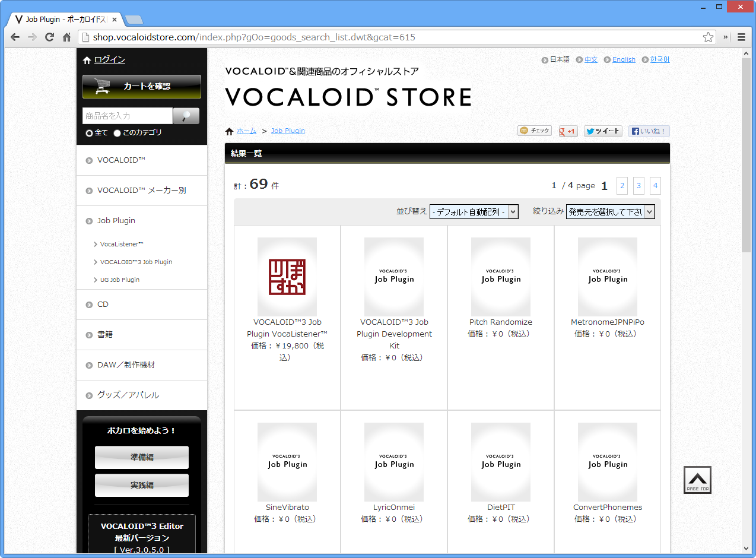The width and height of the screenshot is (756, 558).
Task: Switch language to 中文
Action: [590, 59]
